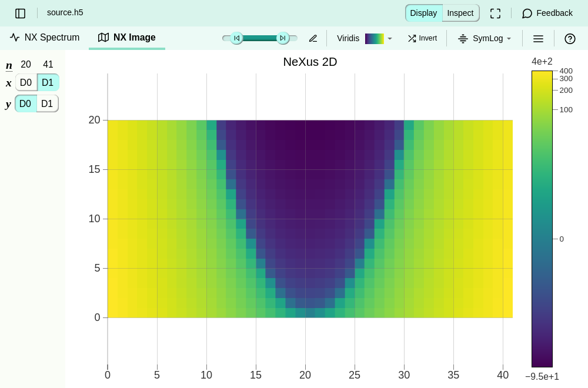Open the Viridis color map dropdown
This screenshot has height=388, width=588.
click(365, 38)
